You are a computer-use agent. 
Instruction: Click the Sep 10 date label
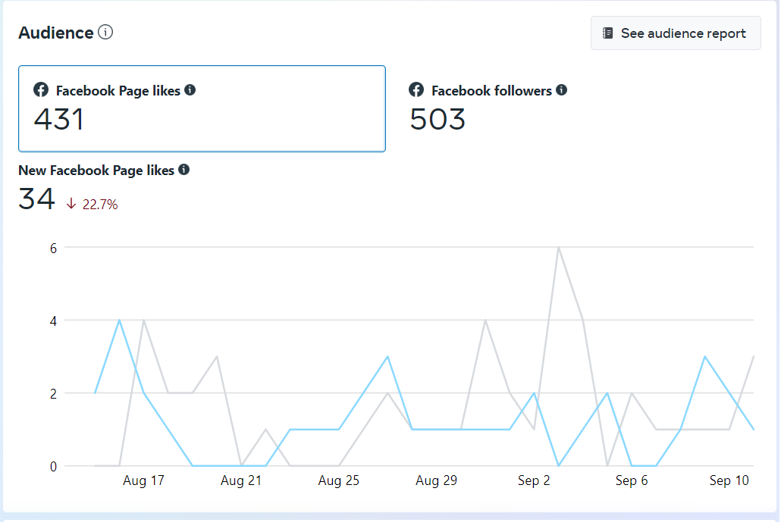(729, 480)
